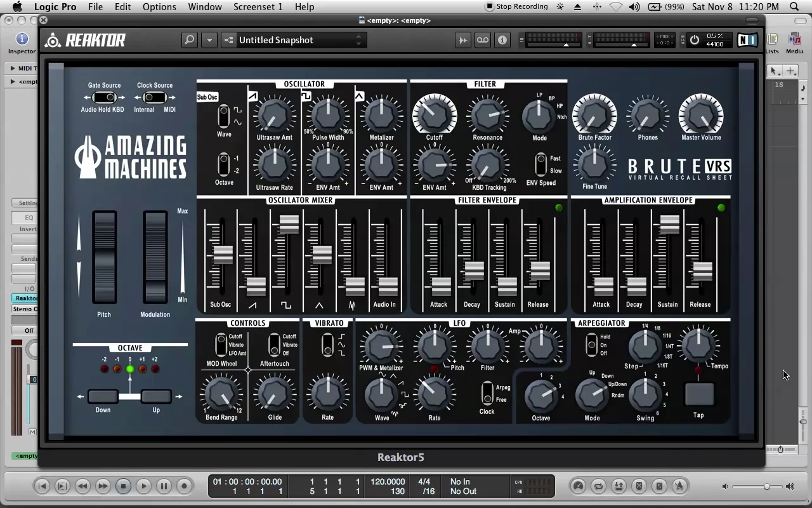
Task: Toggle the MOD Wheel destination switch
Action: tap(221, 345)
